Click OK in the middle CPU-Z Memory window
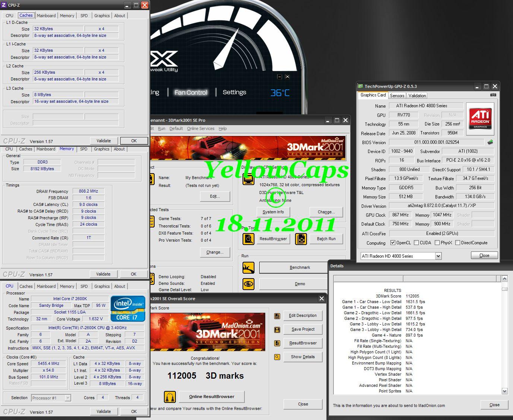Screen dimensions: 513x420 click(133, 274)
